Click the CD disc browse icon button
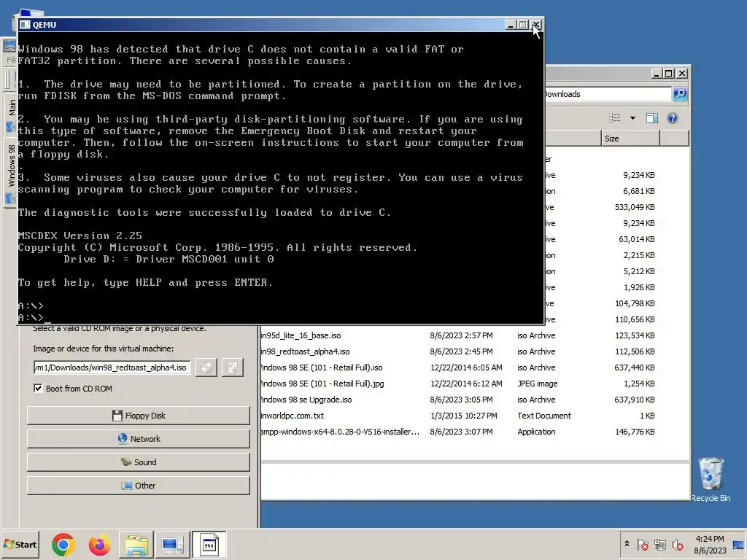This screenshot has height=560, width=747. tap(206, 367)
